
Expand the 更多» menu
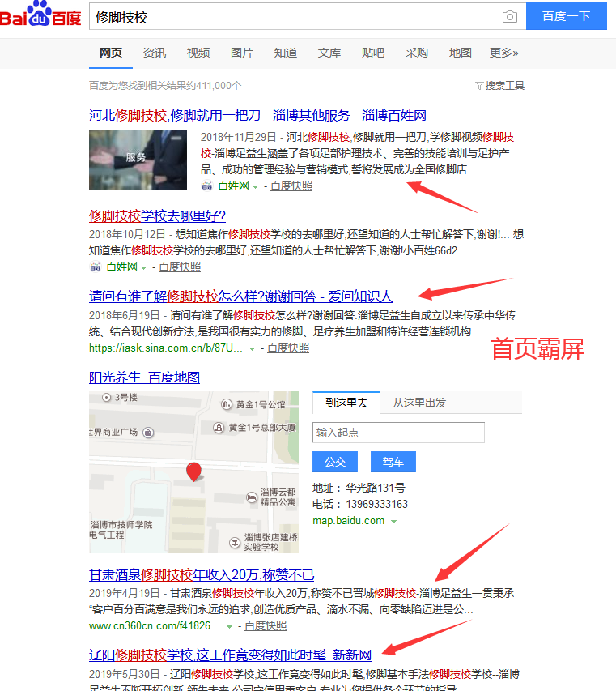503,53
